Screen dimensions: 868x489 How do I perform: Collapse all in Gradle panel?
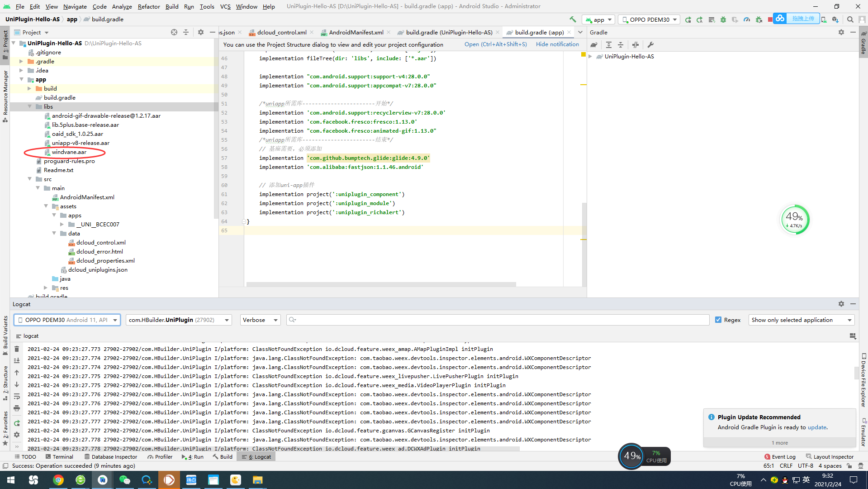point(621,45)
